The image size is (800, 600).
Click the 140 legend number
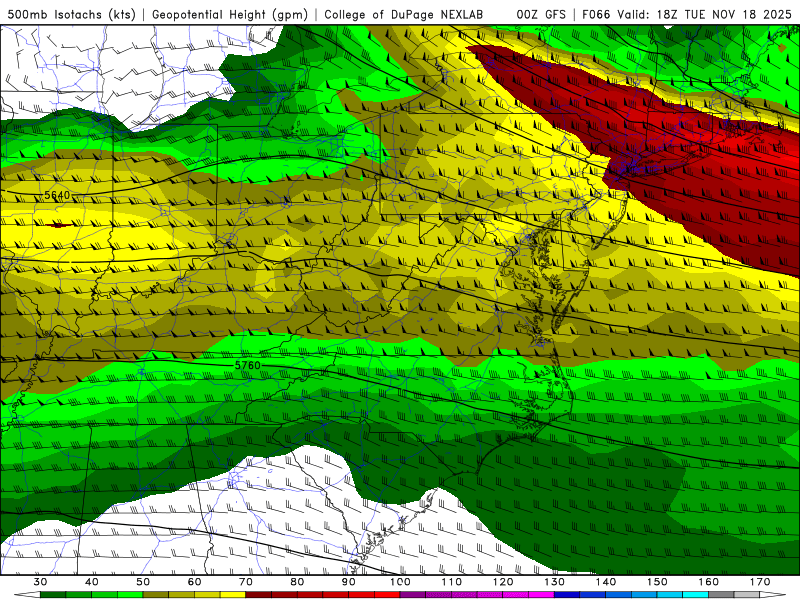pyautogui.click(x=606, y=582)
